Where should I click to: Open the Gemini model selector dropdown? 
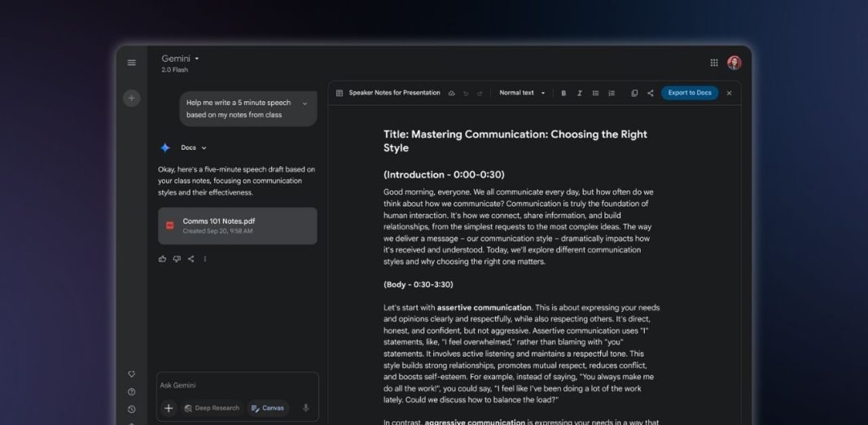pyautogui.click(x=180, y=59)
